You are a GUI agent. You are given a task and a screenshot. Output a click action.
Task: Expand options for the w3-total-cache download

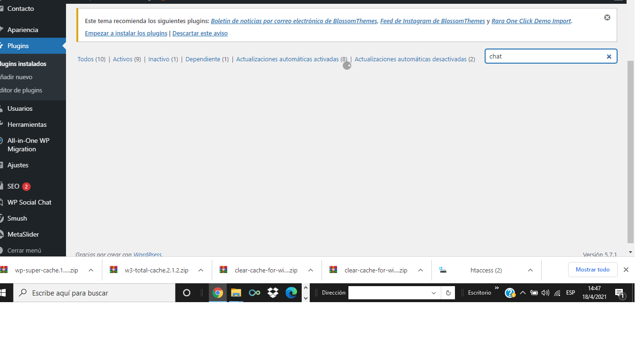pos(201,270)
